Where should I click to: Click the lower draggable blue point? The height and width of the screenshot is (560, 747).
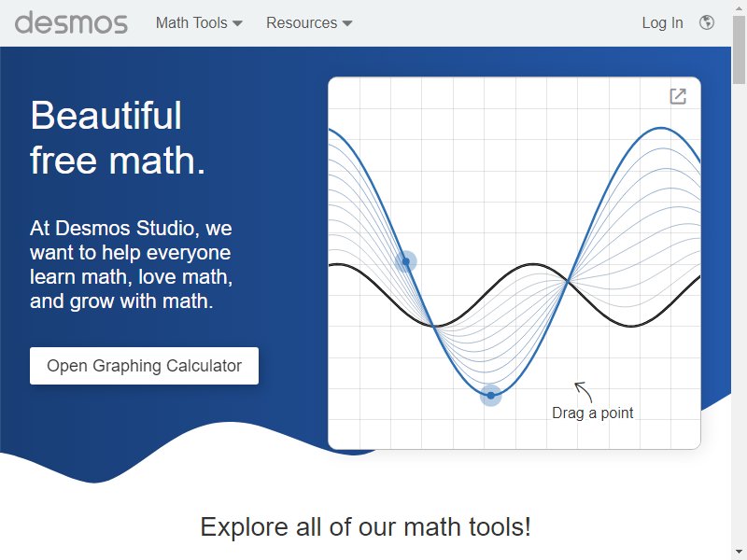coord(491,395)
